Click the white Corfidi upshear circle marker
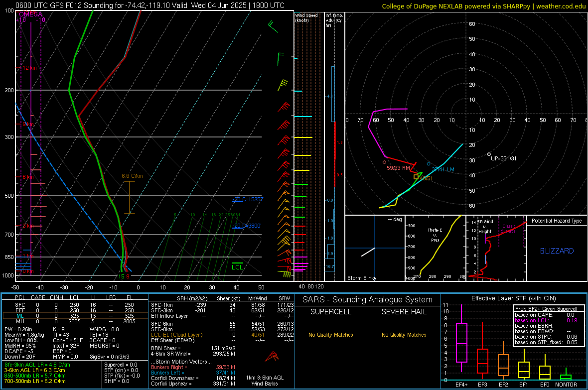Viewport: 588px width, 390px height. [x=489, y=154]
